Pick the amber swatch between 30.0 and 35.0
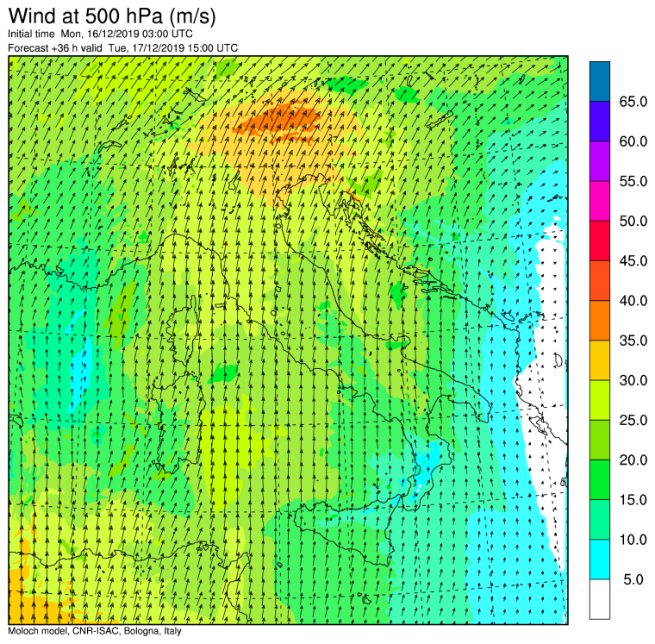Screen dimensions: 655x644 [x=600, y=360]
